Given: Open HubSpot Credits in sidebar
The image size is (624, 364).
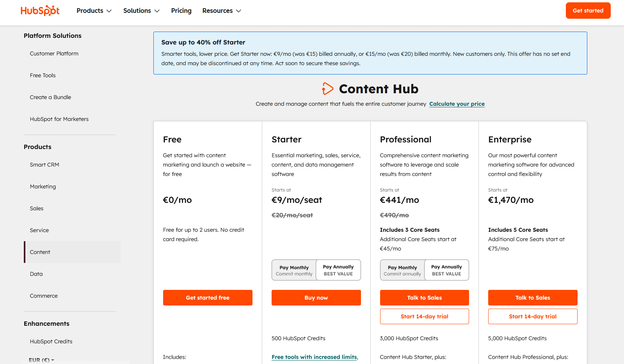Looking at the screenshot, I should click(51, 341).
